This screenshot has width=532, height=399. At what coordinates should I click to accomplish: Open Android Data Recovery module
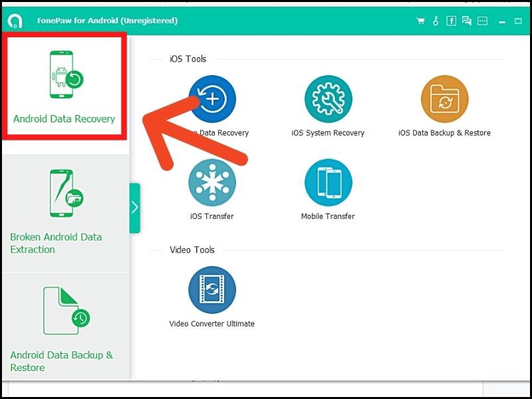[x=65, y=86]
